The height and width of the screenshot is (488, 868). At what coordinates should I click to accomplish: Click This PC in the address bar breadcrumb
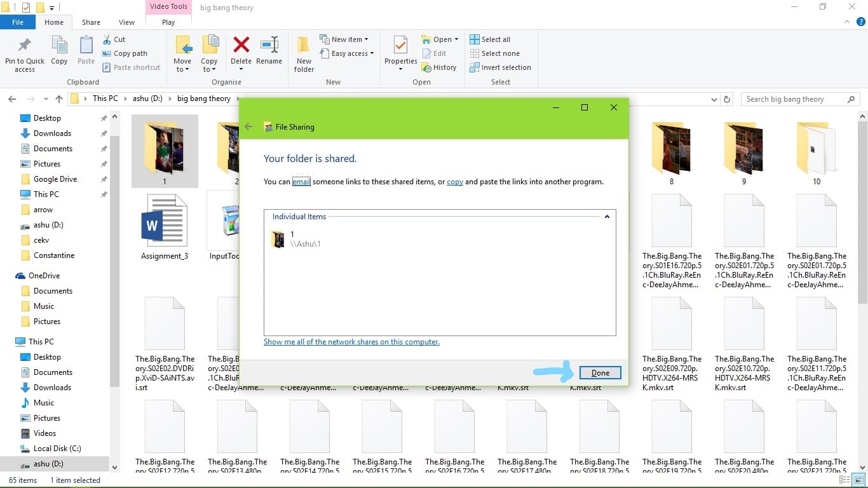105,99
